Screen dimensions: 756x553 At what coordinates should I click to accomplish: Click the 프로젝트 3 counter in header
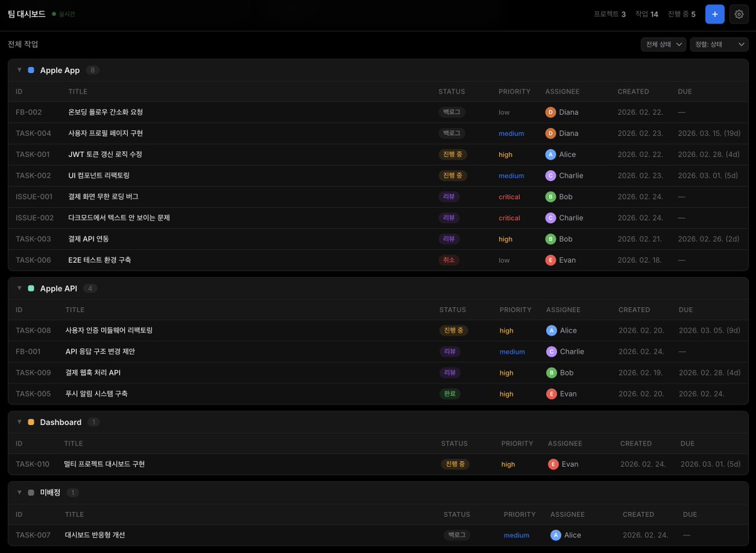(610, 14)
